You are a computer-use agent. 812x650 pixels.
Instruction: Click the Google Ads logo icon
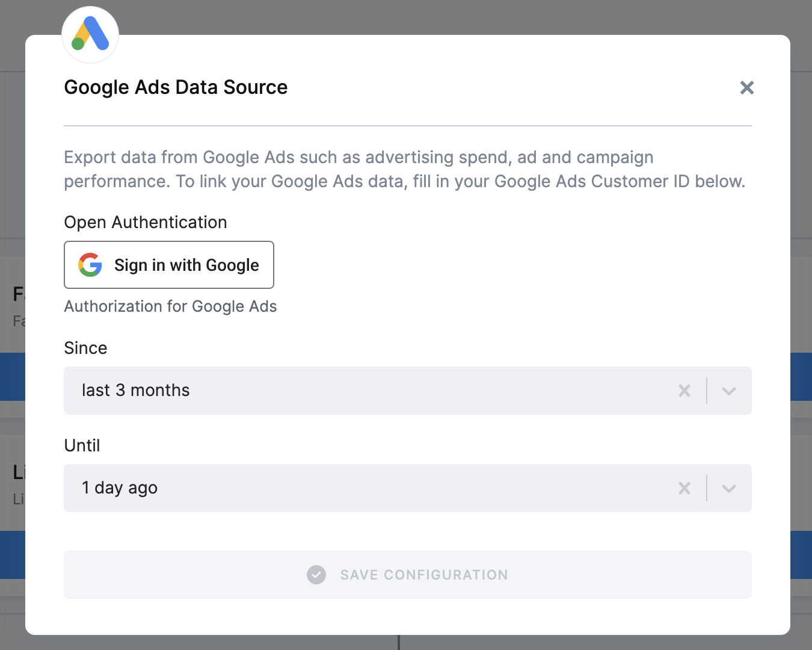pyautogui.click(x=90, y=34)
